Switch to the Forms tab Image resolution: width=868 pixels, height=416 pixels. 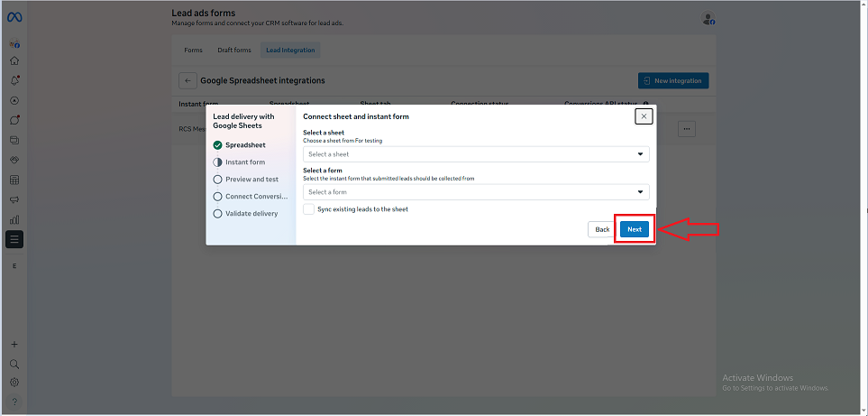point(193,51)
